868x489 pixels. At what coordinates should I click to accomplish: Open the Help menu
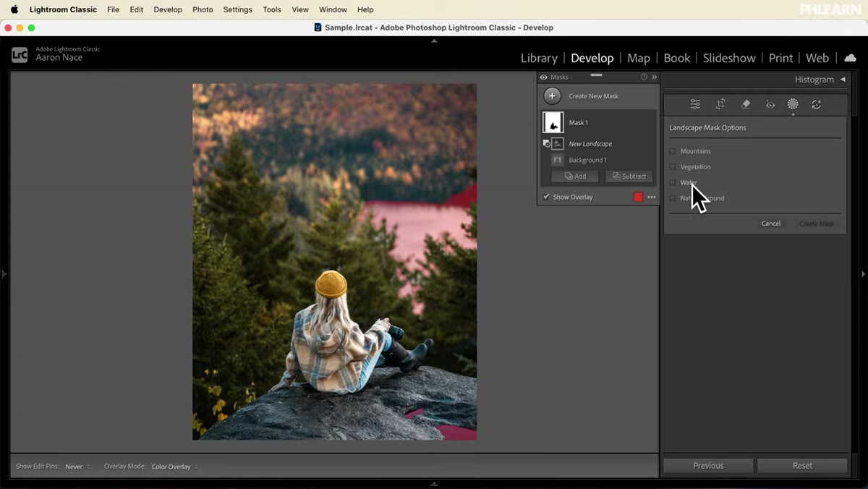365,9
